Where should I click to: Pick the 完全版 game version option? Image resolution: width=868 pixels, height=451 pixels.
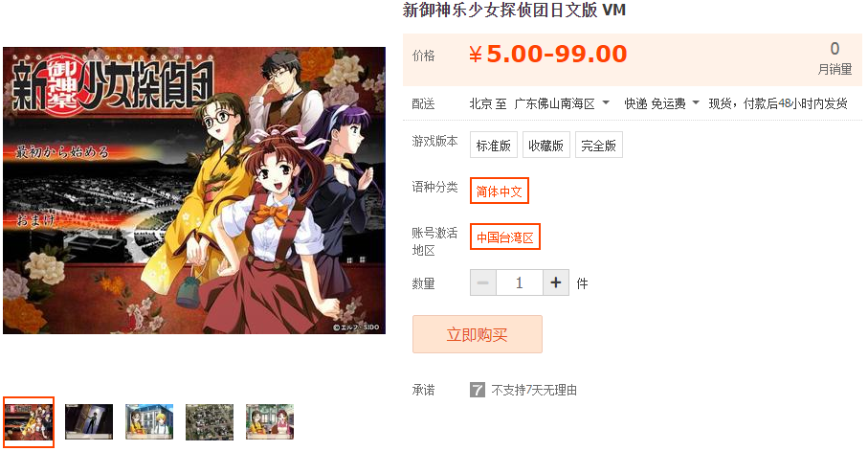[x=598, y=146]
